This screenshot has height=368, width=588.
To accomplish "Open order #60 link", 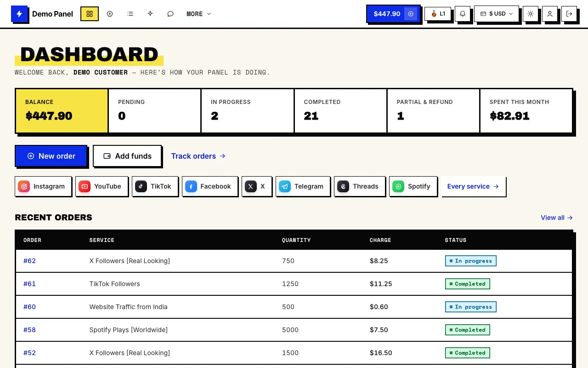I will 29,307.
